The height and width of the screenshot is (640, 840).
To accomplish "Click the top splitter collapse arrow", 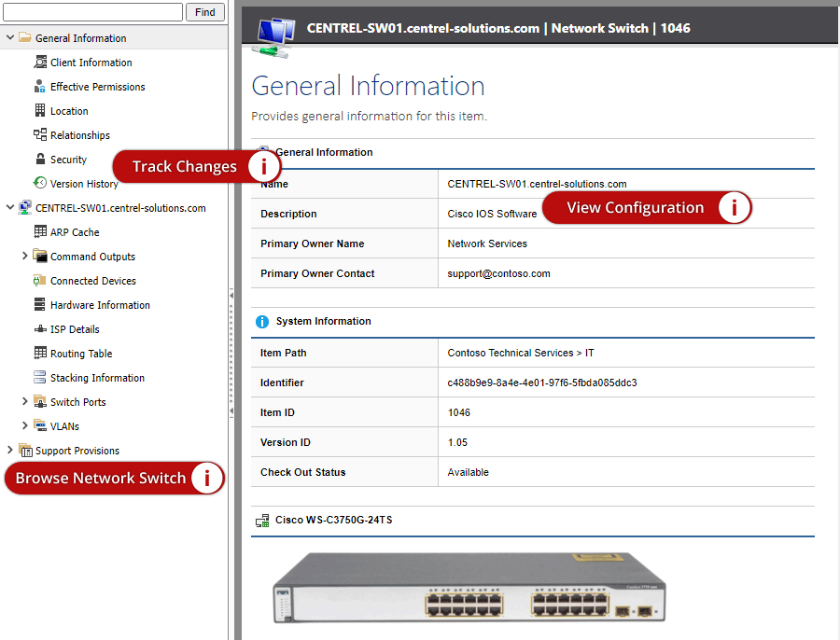I will pos(231,296).
